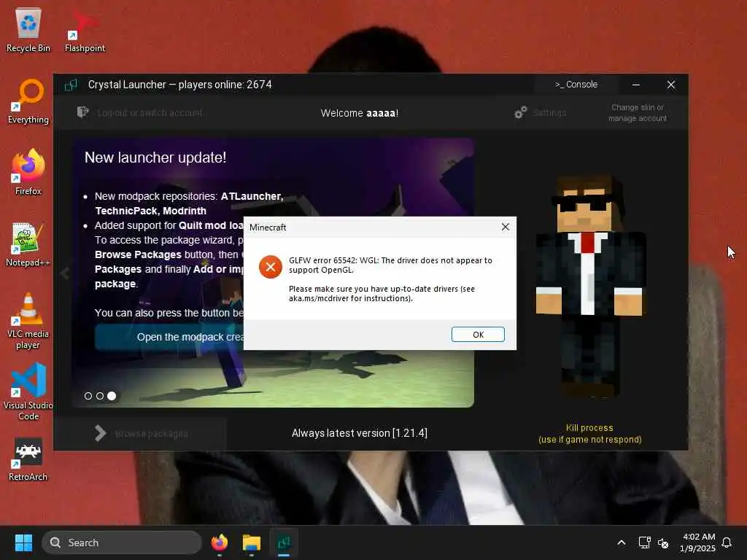Select the Flashpoint desktop shortcut

85,30
